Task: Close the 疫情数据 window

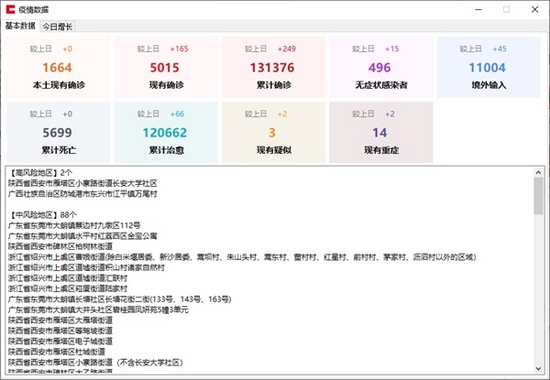Action: pyautogui.click(x=535, y=9)
